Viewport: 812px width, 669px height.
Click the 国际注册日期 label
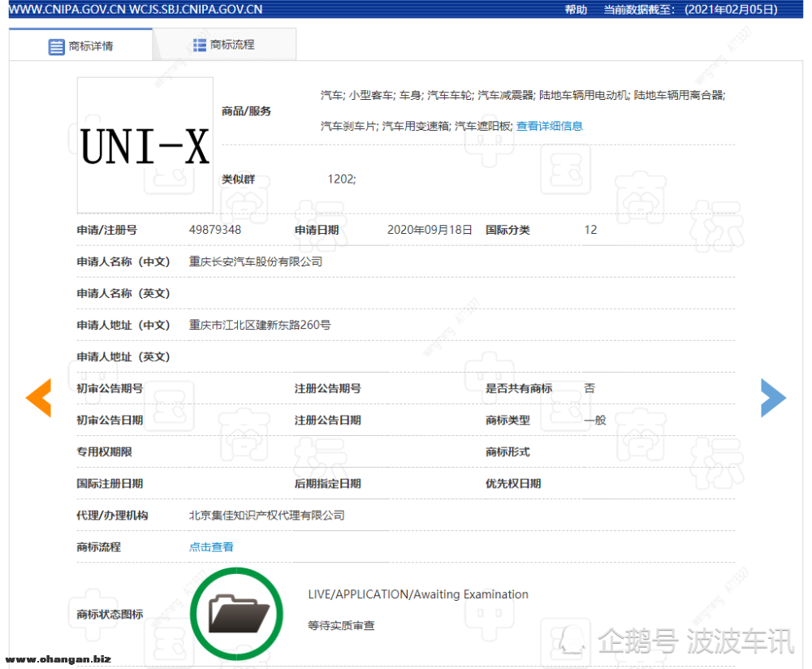click(x=110, y=483)
